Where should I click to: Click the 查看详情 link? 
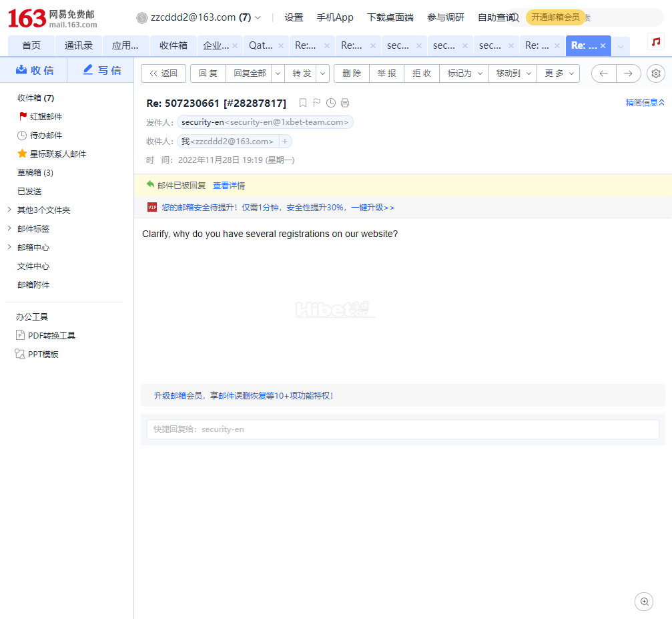[x=229, y=186]
